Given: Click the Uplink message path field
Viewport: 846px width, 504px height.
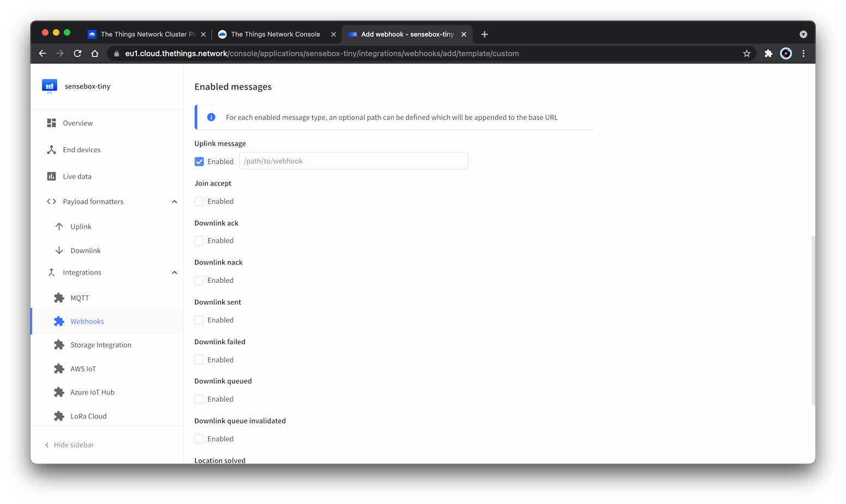Looking at the screenshot, I should 354,161.
